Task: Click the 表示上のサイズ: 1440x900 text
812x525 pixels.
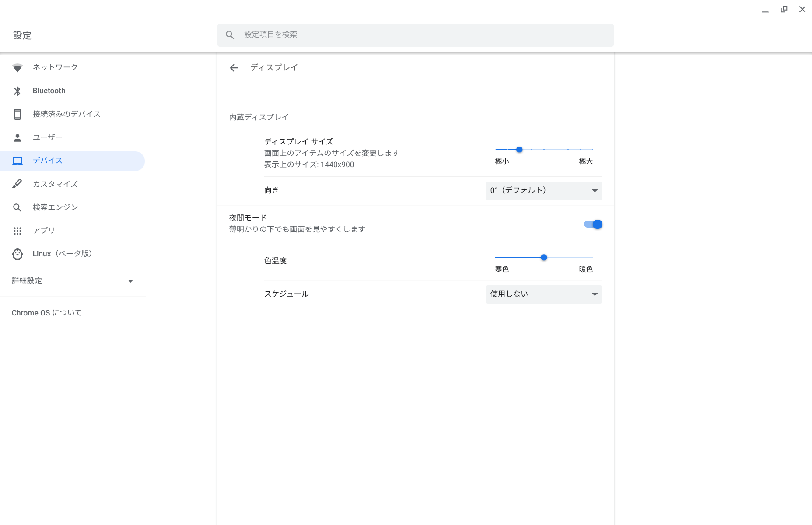Action: tap(309, 164)
